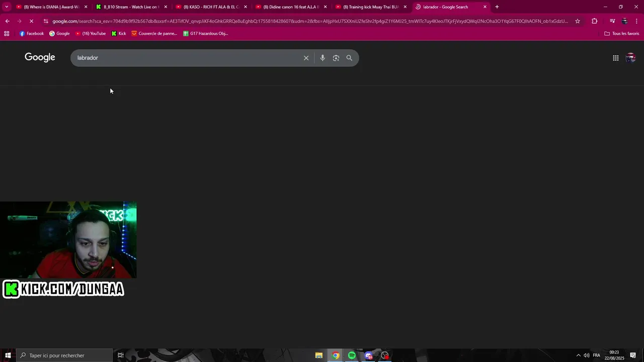Open Couvercle de panne bookmark
644x362 pixels.
tap(154, 33)
